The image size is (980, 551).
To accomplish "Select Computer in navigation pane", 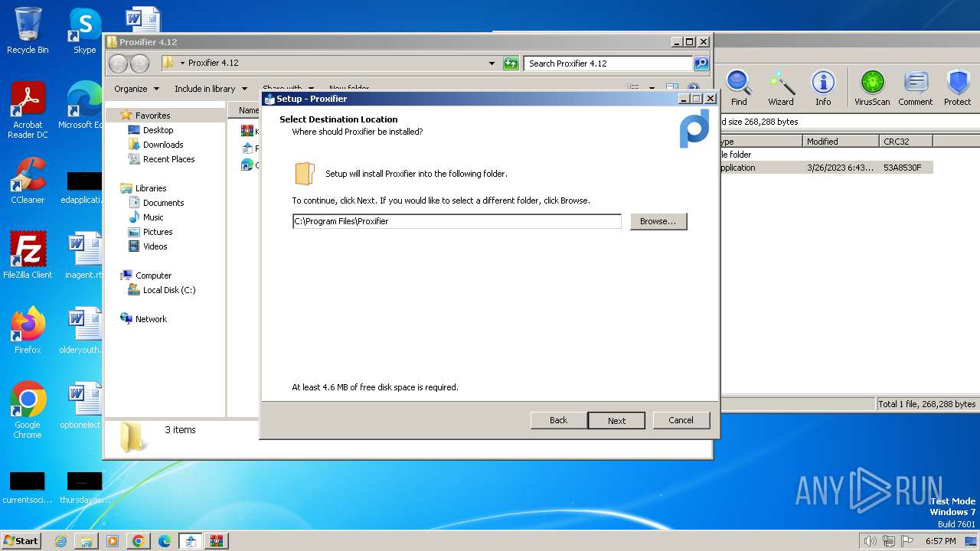I will (153, 275).
